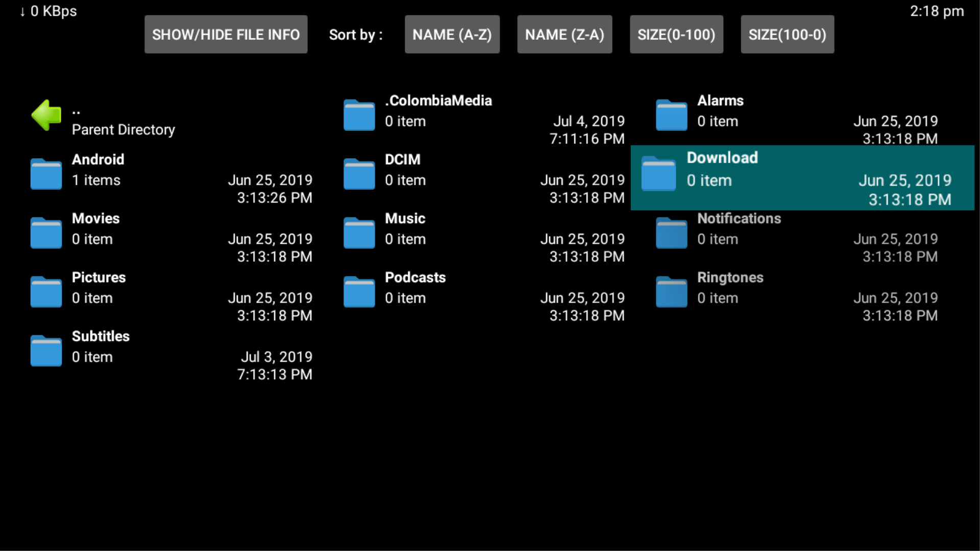980x551 pixels.
Task: Open the Alarms folder icon
Action: (x=671, y=115)
